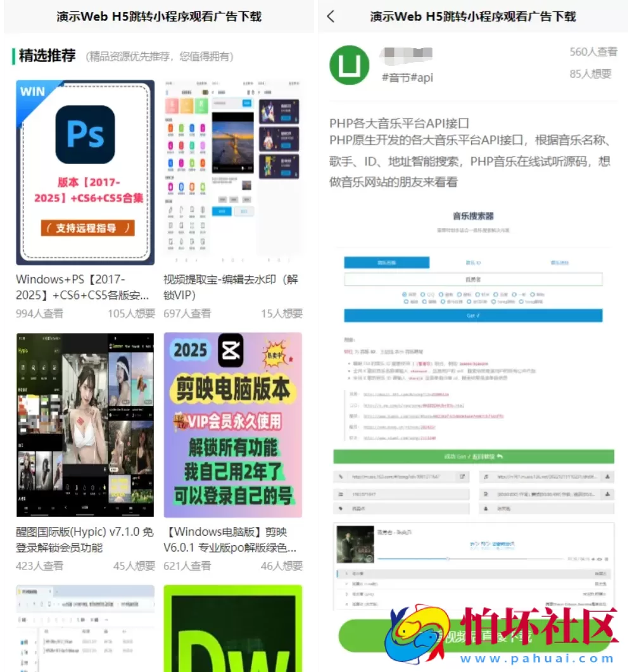Click the playback progress slider in the music player
The height and width of the screenshot is (672, 632).
point(447,559)
